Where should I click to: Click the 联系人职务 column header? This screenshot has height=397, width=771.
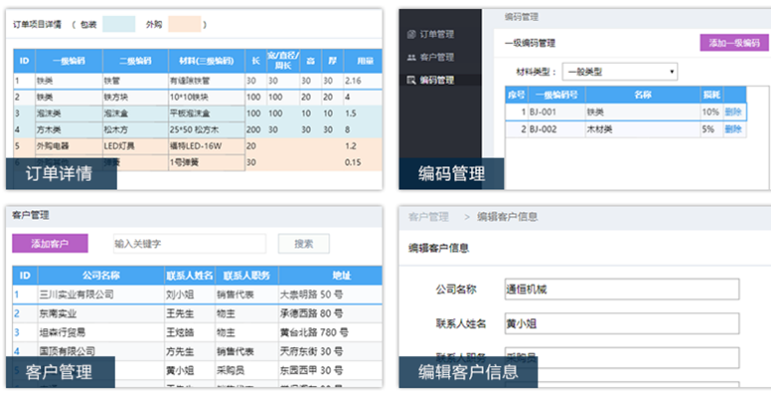tap(246, 275)
